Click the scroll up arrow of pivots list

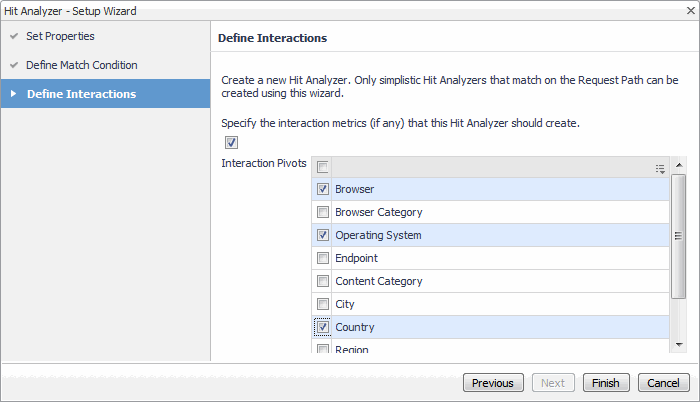[679, 164]
